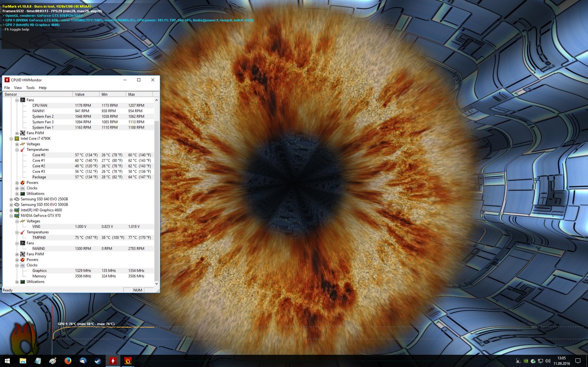This screenshot has width=588, height=367.
Task: Expand the CPU Voltages node
Action: [x=17, y=144]
